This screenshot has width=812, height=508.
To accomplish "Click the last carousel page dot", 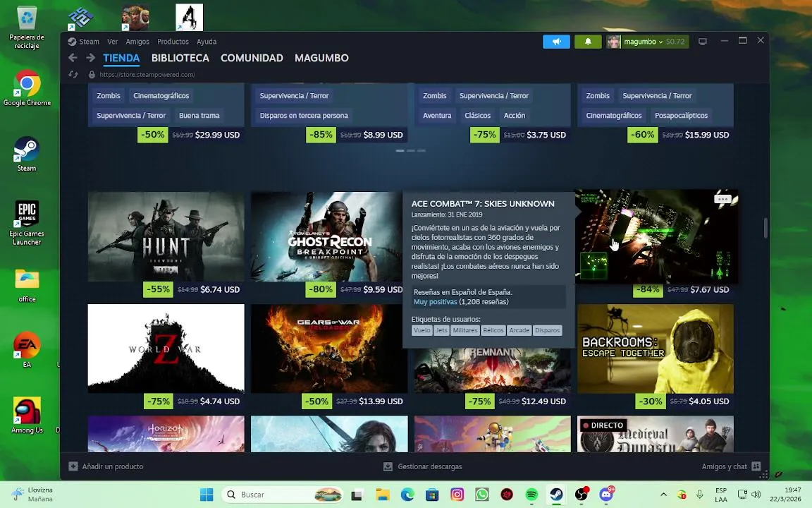I will [x=422, y=150].
